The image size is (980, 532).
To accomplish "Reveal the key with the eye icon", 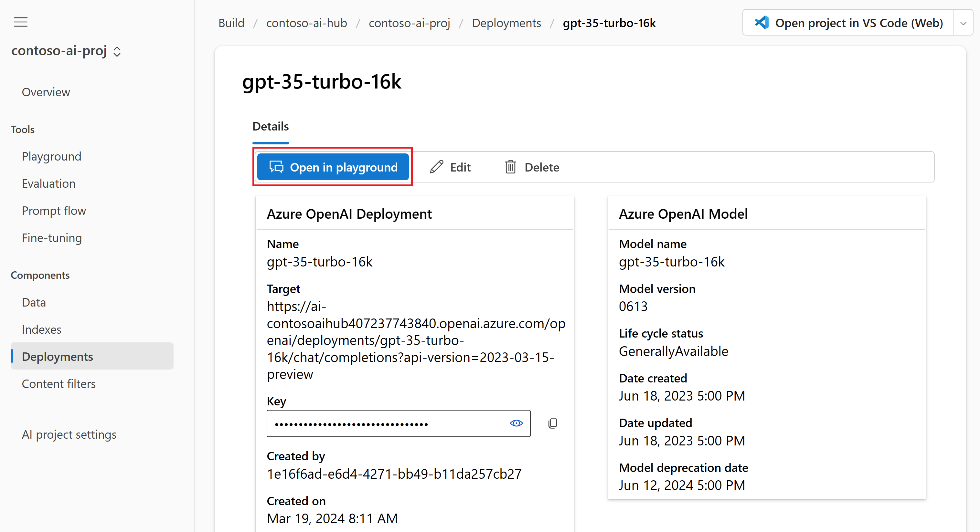I will [x=516, y=423].
